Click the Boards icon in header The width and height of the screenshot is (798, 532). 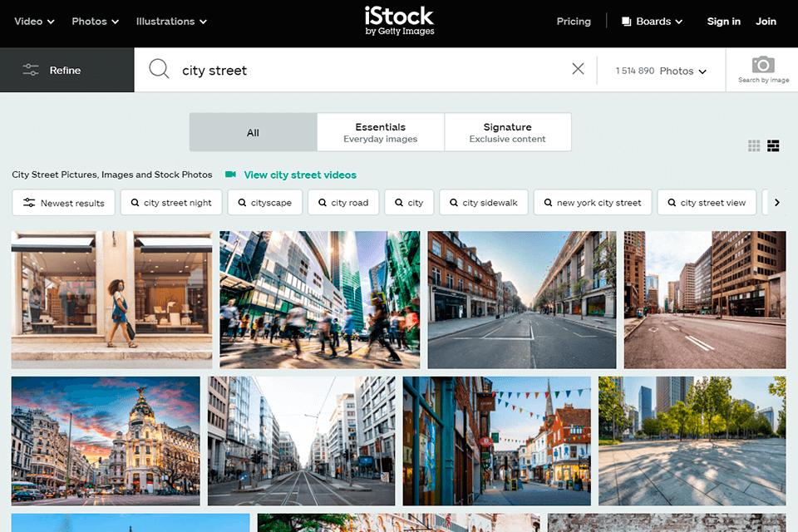627,22
